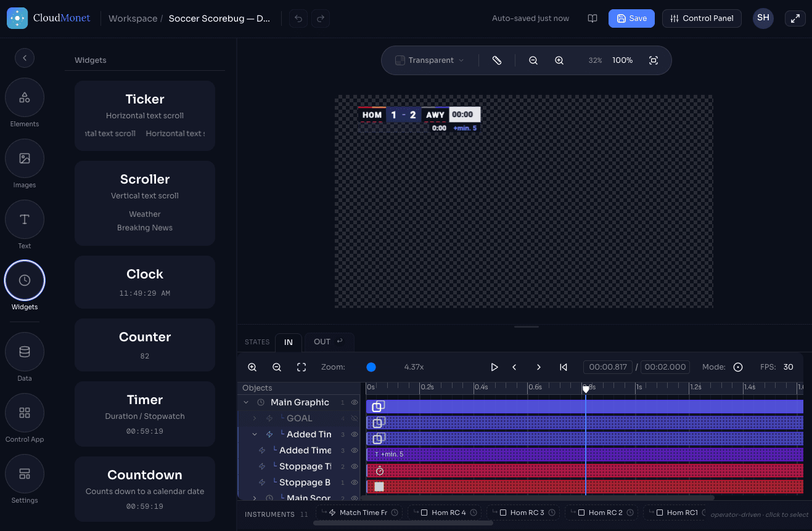Zoom out the canvas
Image resolution: width=812 pixels, height=531 pixels.
[x=533, y=60]
